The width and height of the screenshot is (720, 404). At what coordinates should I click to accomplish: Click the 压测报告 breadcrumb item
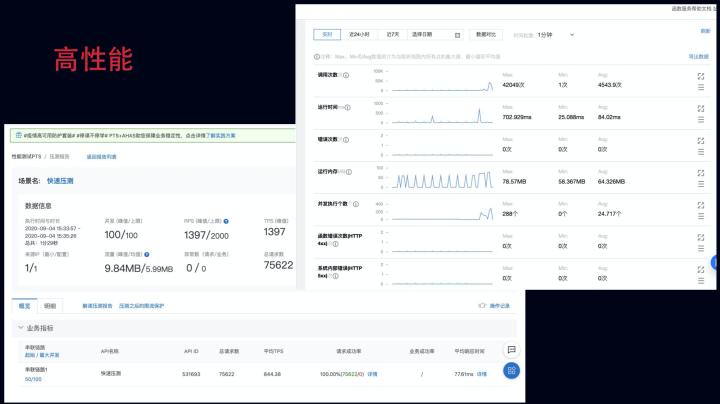point(59,157)
